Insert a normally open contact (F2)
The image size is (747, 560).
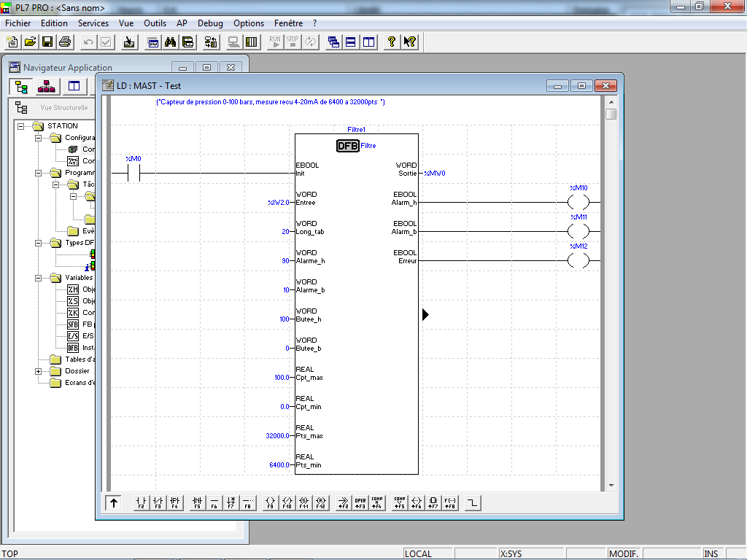click(x=141, y=502)
